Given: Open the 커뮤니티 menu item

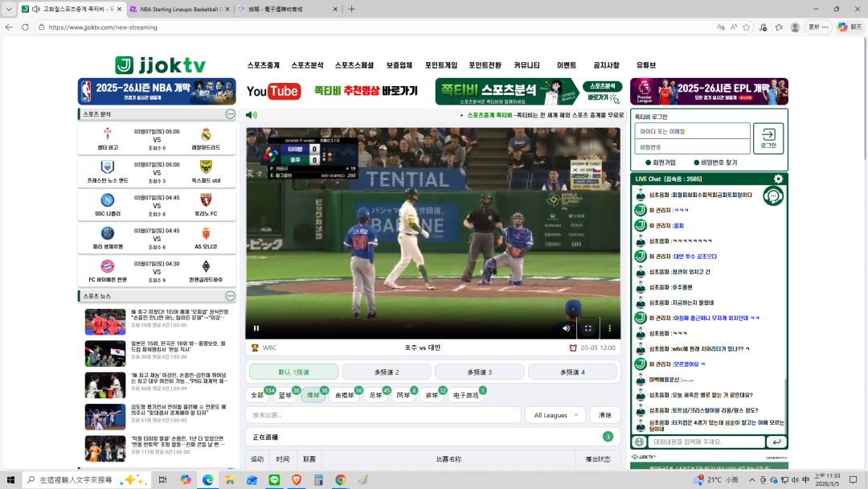Looking at the screenshot, I should tap(526, 65).
